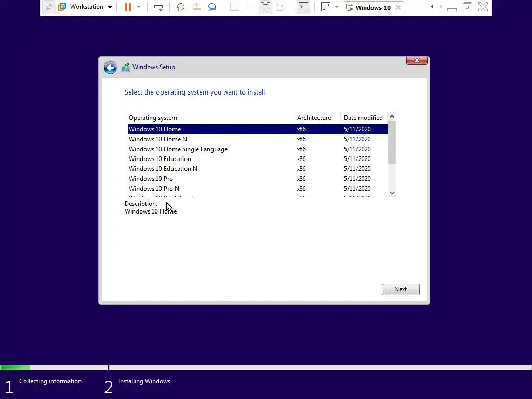Open the snapshot manager

212,7
